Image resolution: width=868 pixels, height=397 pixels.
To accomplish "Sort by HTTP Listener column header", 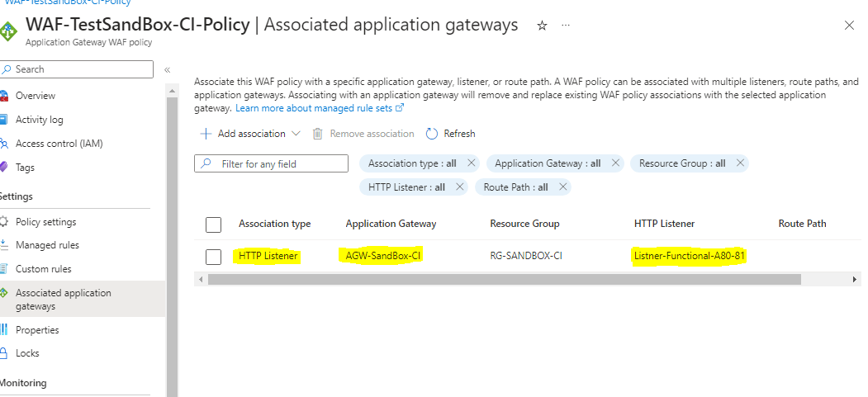I will point(664,224).
